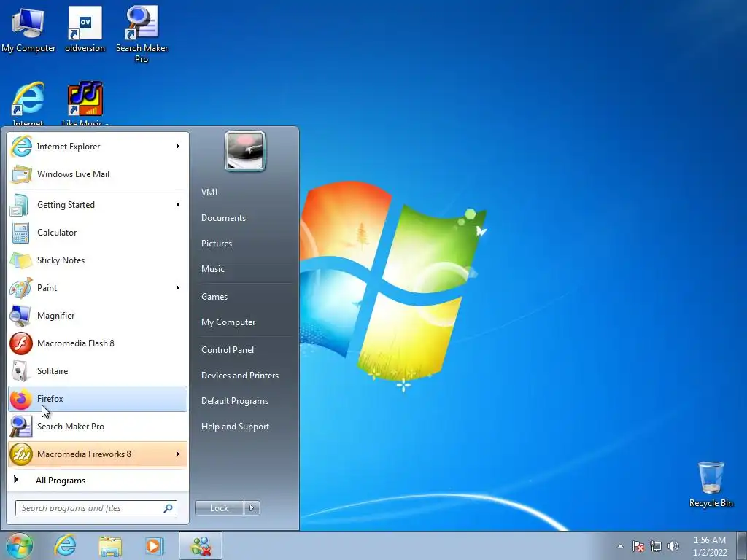This screenshot has width=747, height=560.
Task: Open Action Center flag tray icon
Action: click(x=638, y=546)
